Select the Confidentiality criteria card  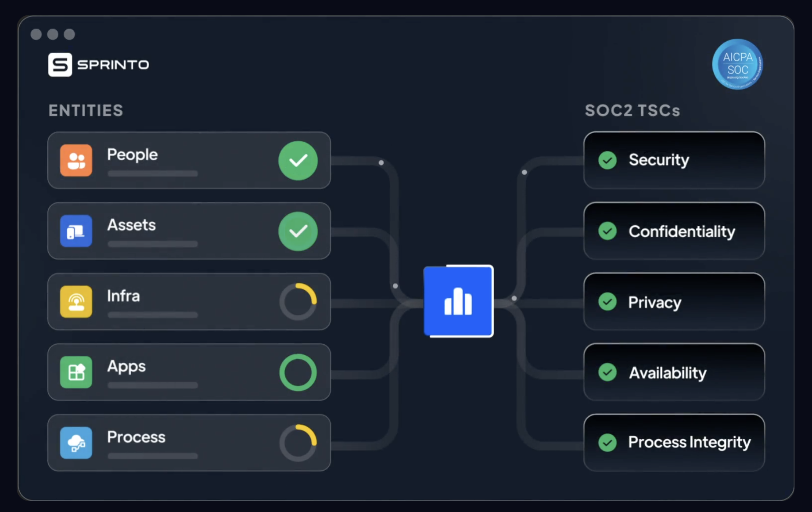point(674,231)
